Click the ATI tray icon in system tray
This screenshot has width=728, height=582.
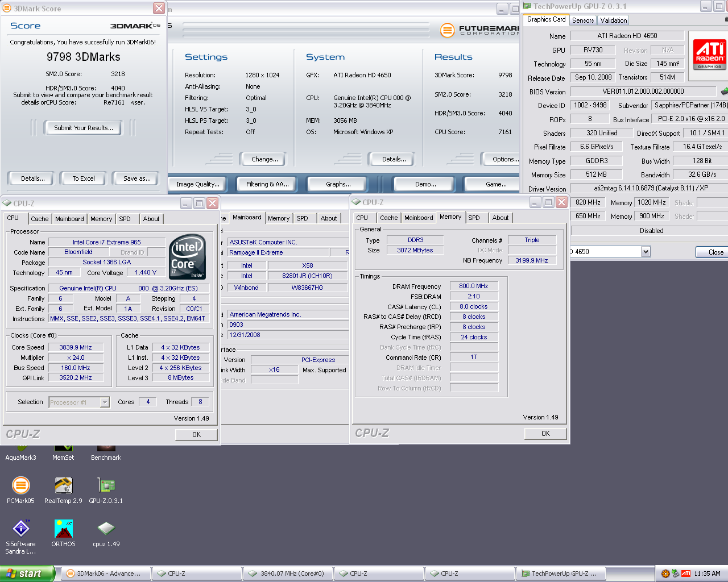(x=686, y=573)
